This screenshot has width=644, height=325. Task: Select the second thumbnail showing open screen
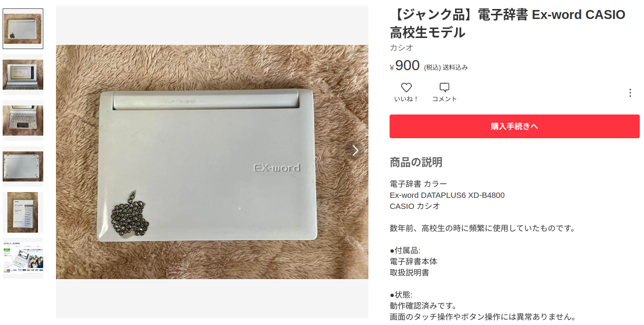click(x=23, y=74)
